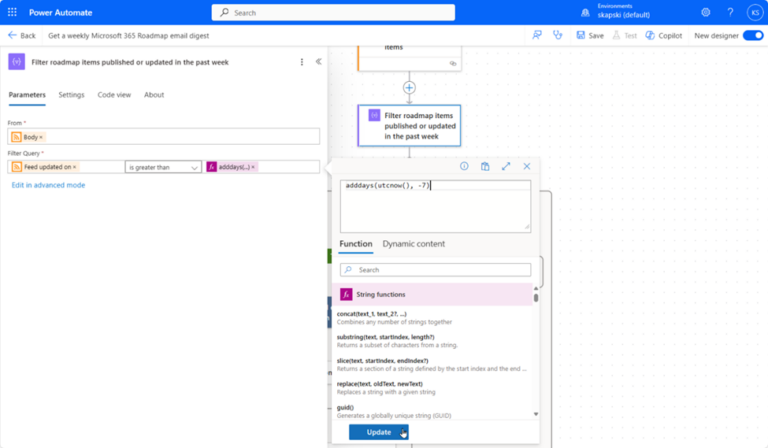Switch to the Function tab
This screenshot has width=768, height=448.
[356, 244]
